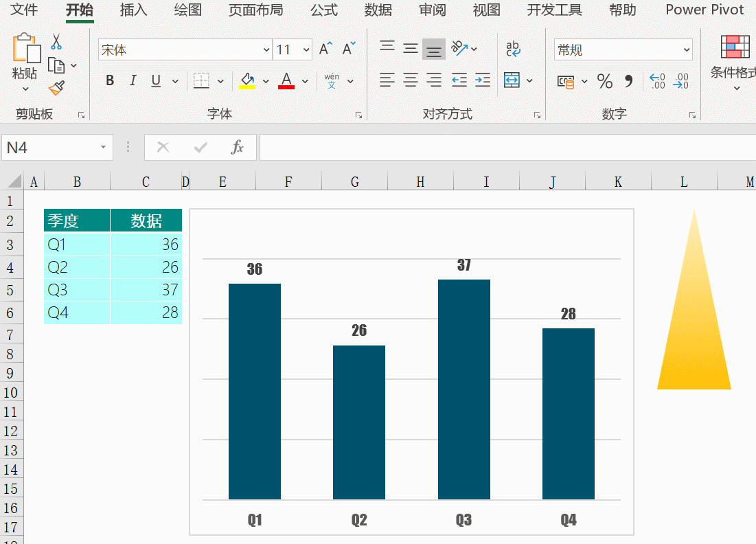Expand the Fill Color dropdown arrow
The width and height of the screenshot is (756, 544).
click(x=266, y=81)
